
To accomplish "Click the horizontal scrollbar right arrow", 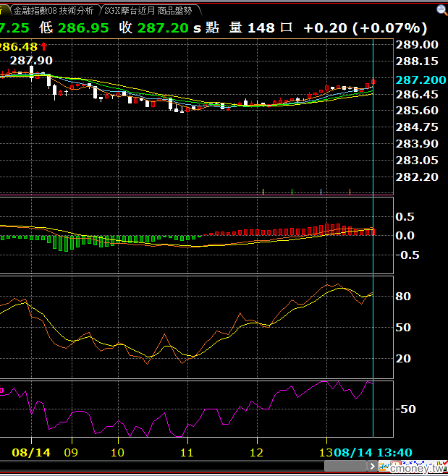I will point(372,466).
